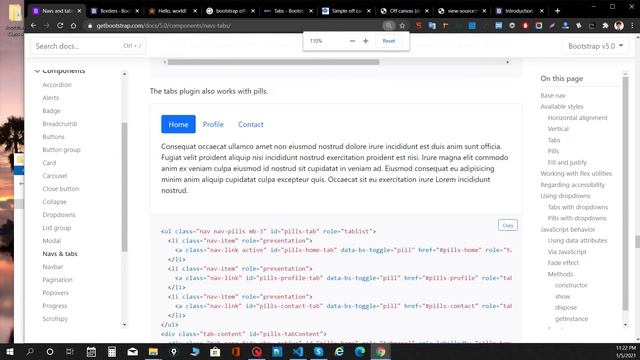Image resolution: width=640 pixels, height=360 pixels.
Task: Open Task View on taskbar
Action: [x=70, y=351]
